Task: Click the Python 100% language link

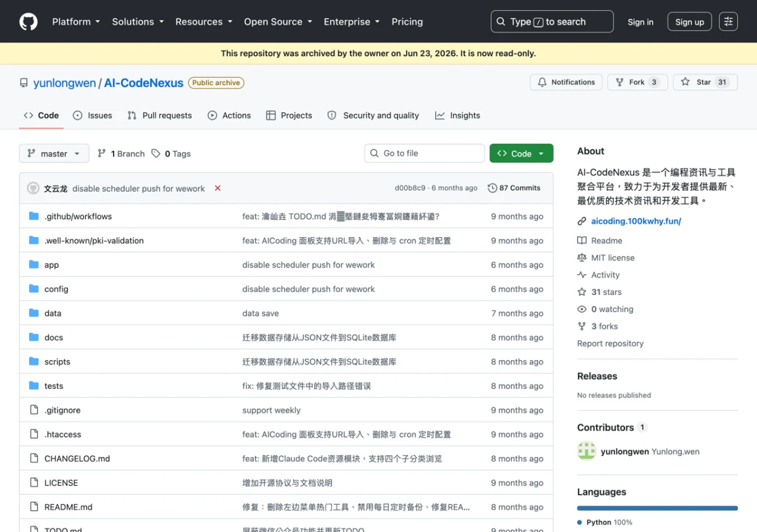Action: [x=605, y=522]
